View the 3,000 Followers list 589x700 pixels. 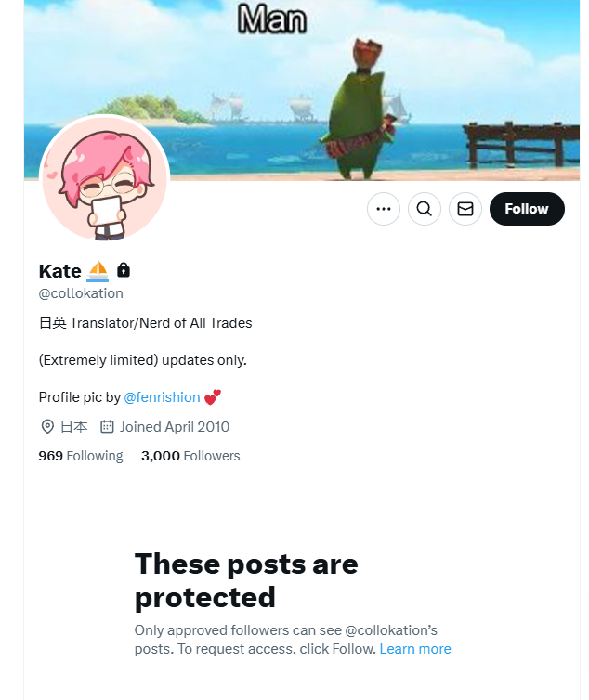point(190,456)
